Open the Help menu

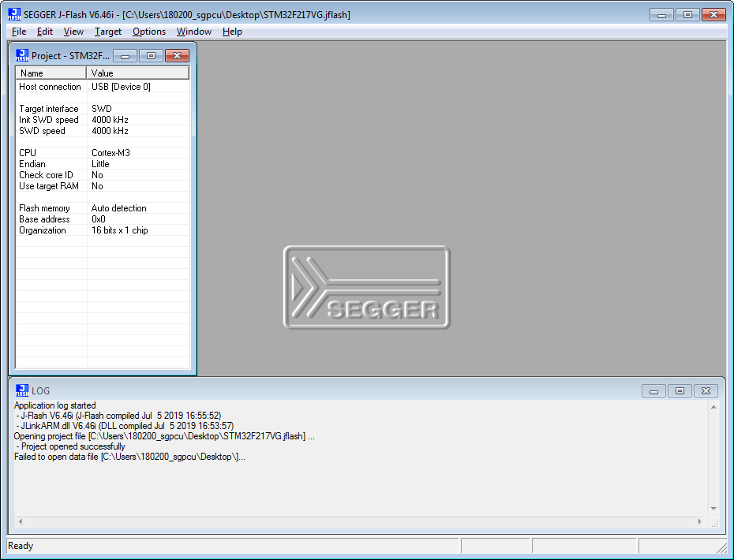click(232, 32)
